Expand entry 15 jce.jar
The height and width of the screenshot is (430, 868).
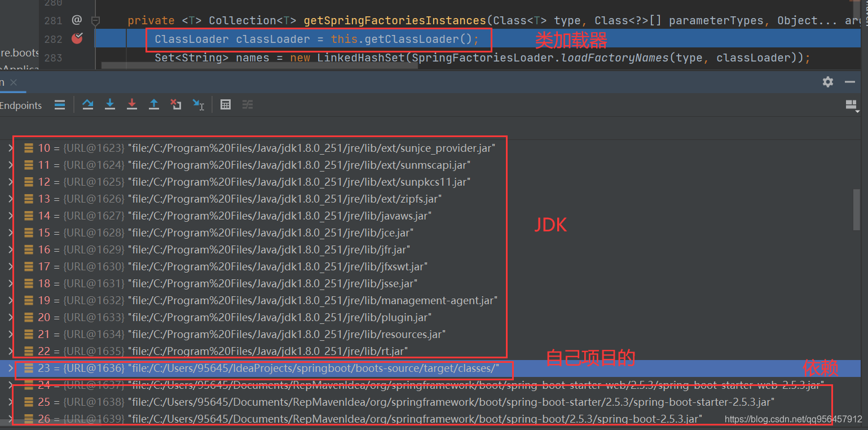click(10, 232)
